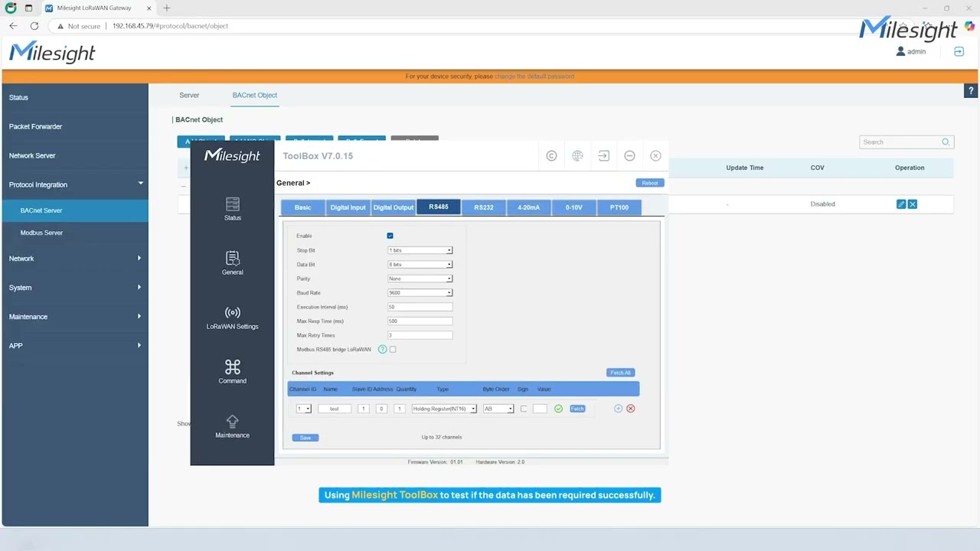Click the gateway logout icon beside admin

(x=959, y=51)
